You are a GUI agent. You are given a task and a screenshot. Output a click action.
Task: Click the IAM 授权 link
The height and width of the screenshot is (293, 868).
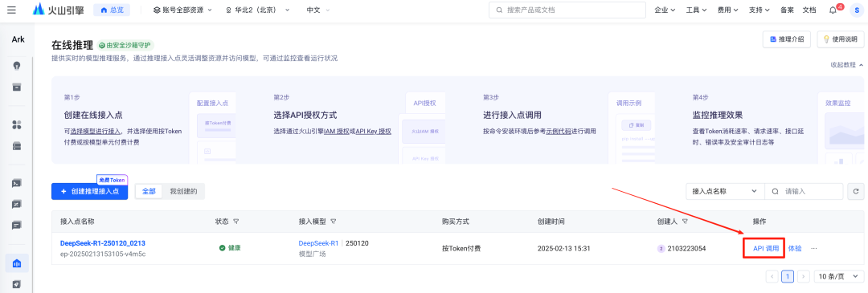click(x=337, y=131)
